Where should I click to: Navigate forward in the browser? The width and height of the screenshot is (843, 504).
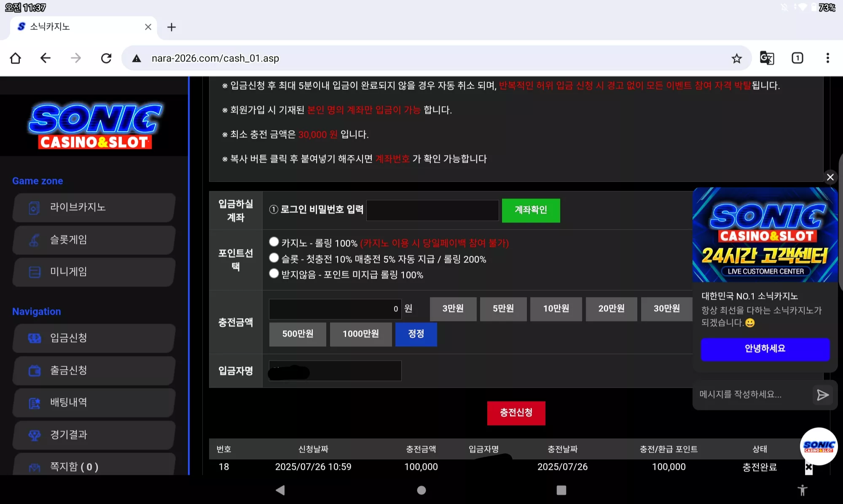coord(76,58)
